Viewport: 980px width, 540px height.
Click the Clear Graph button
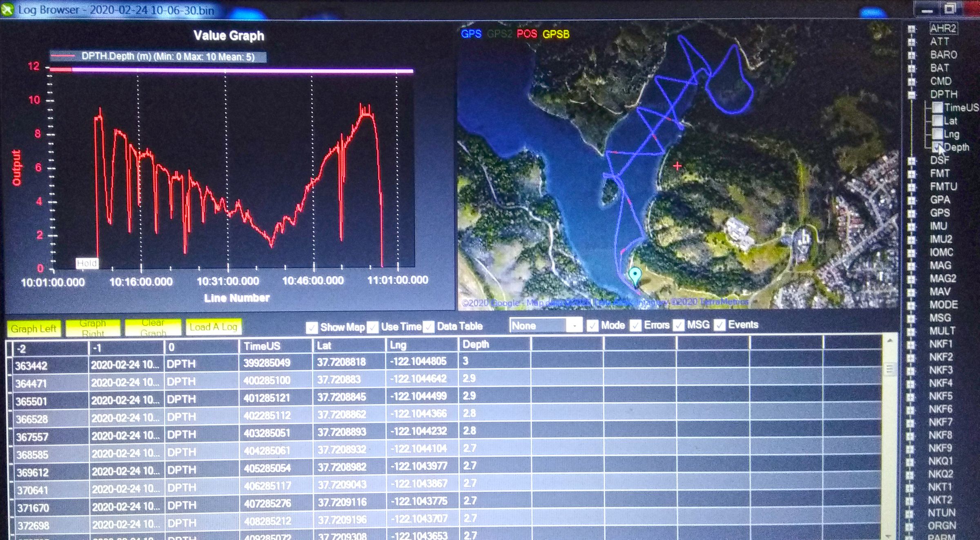tap(153, 327)
